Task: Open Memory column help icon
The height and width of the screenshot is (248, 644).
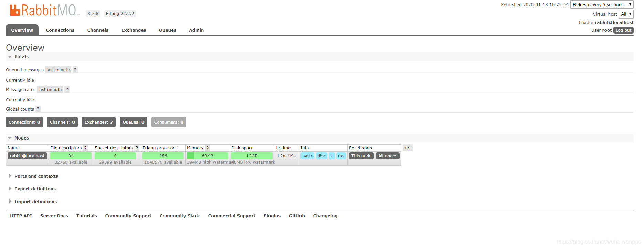Action: pyautogui.click(x=207, y=148)
